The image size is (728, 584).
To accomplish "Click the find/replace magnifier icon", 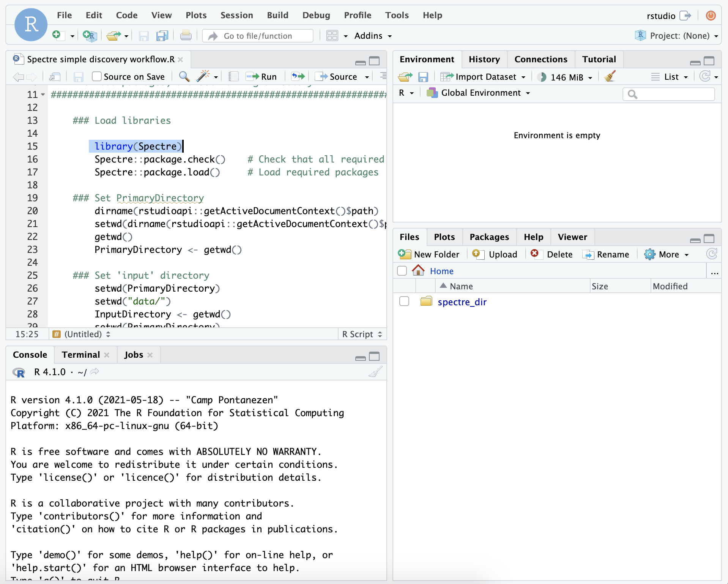I will click(184, 76).
